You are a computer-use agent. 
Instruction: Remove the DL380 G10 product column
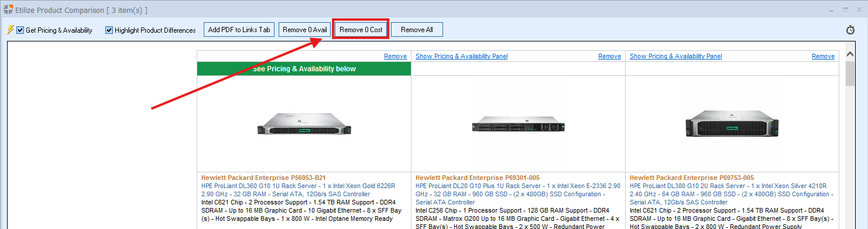823,56
